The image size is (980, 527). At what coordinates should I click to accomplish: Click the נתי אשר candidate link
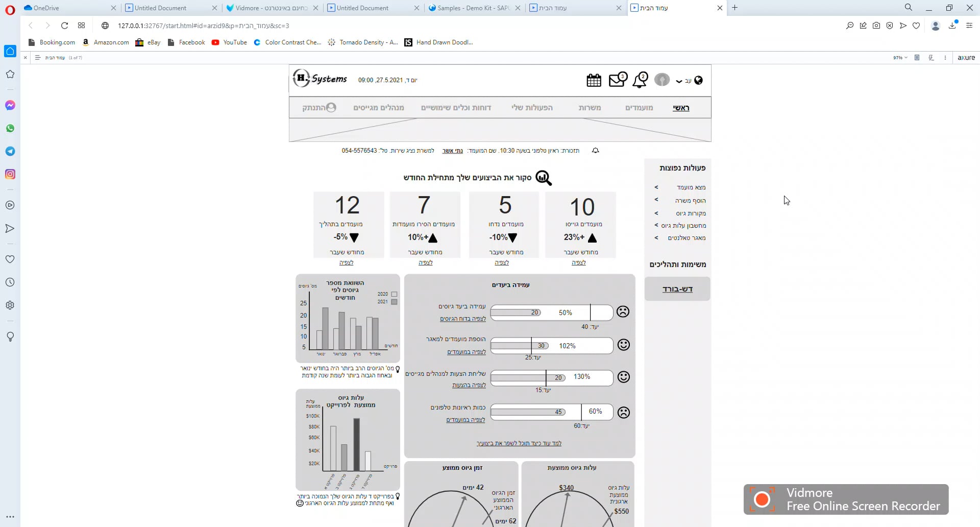(452, 151)
